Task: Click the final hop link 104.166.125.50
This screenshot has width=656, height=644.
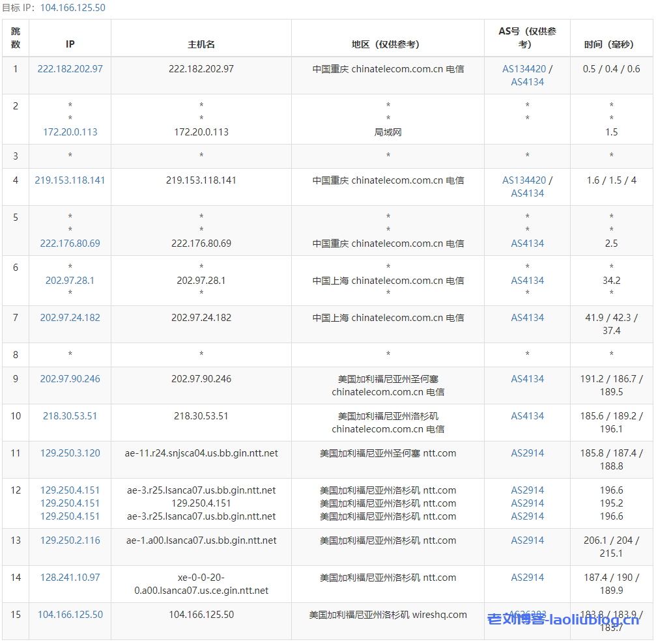Action: (70, 614)
